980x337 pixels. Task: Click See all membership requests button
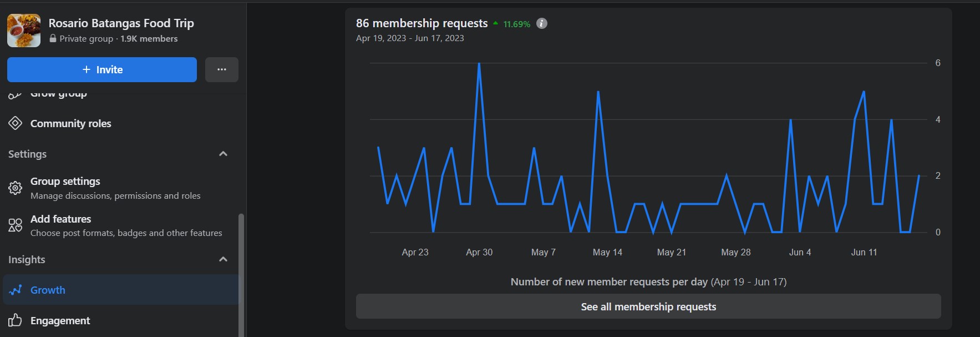[648, 306]
